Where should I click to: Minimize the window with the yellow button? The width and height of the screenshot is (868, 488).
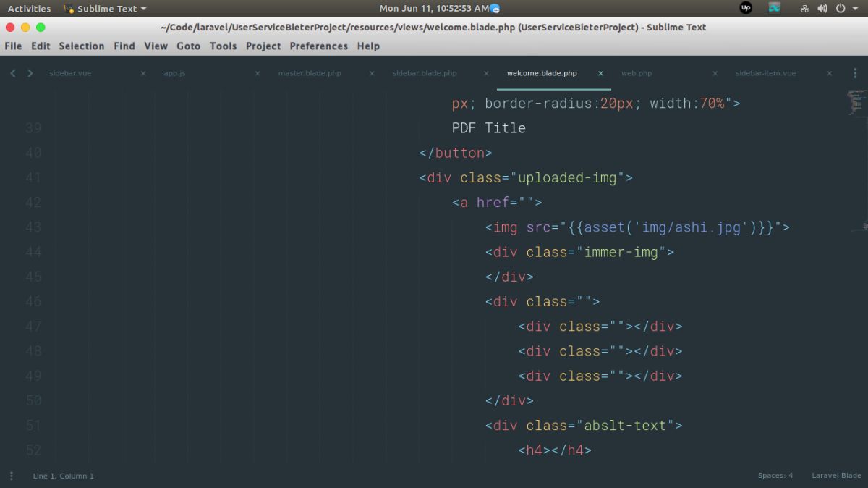point(25,27)
